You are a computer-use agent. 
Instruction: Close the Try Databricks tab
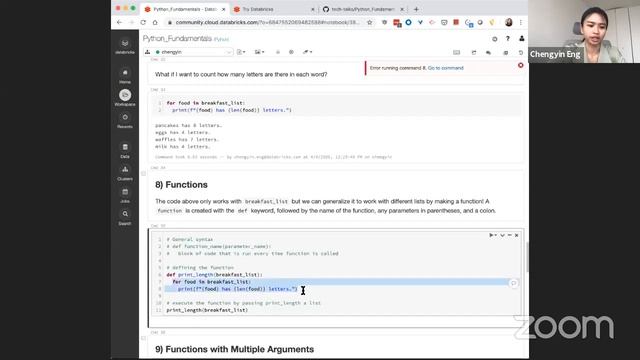[313, 9]
